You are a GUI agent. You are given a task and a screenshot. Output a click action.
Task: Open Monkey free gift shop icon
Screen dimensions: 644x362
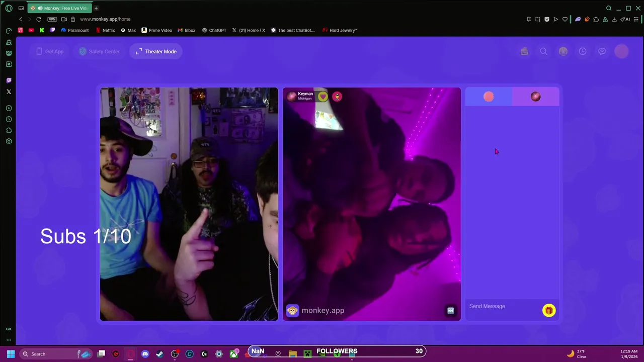click(524, 51)
